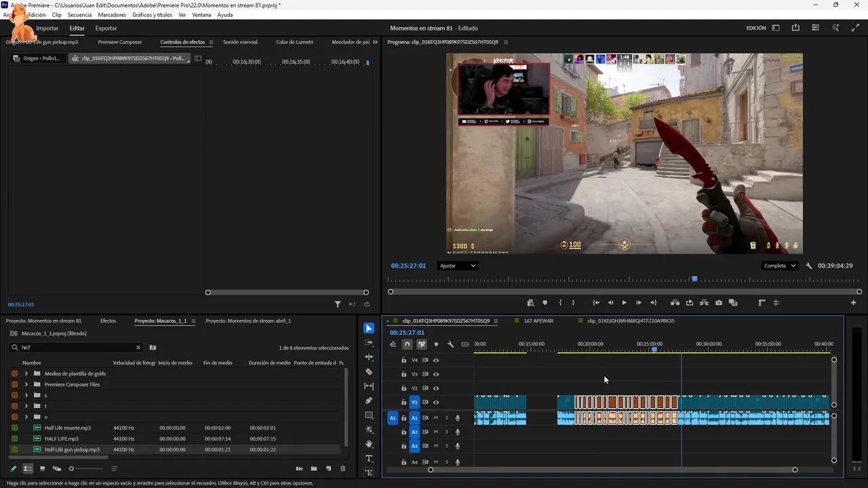Select the Slip tool
Viewport: 868px width, 488px height.
click(369, 386)
